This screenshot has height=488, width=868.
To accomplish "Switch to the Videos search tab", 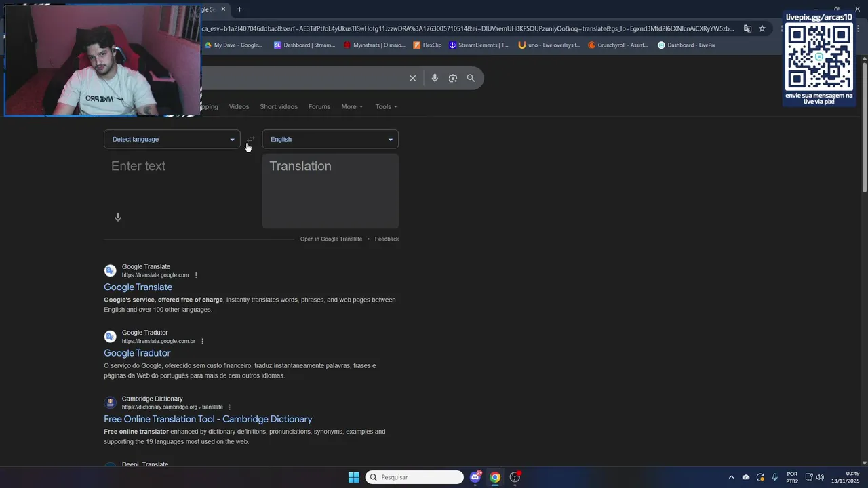I will 239,107.
